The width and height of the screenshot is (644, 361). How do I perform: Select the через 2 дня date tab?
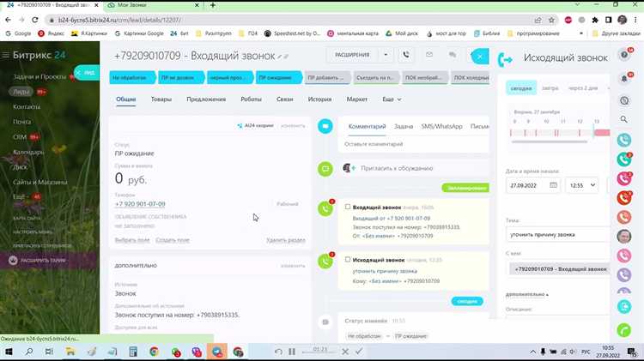click(583, 88)
